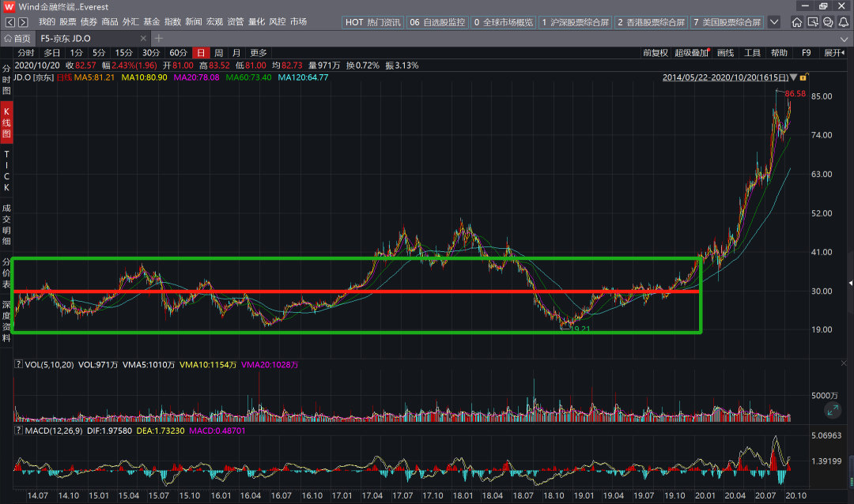Viewport: 854px width, 504px height.
Task: Select the 1分 period
Action: pos(76,53)
